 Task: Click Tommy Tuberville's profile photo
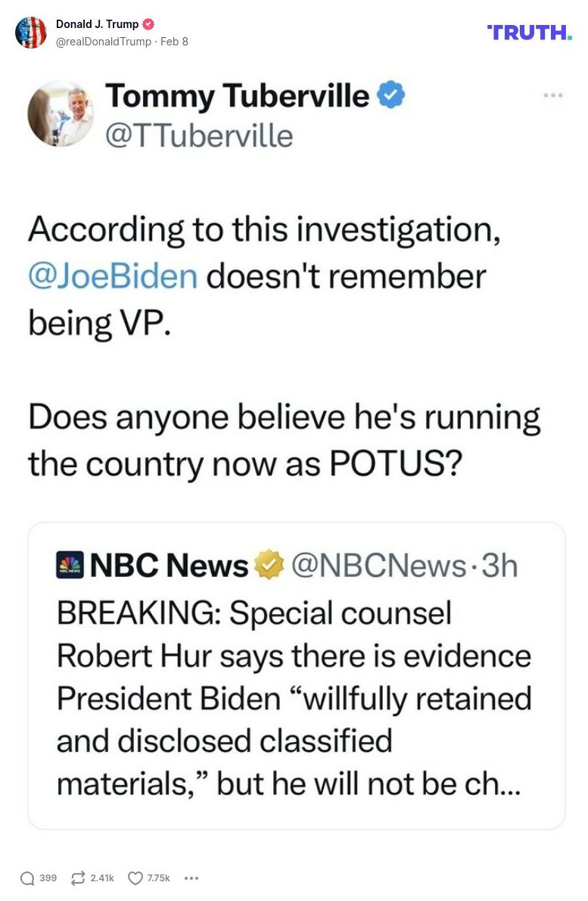pos(61,114)
